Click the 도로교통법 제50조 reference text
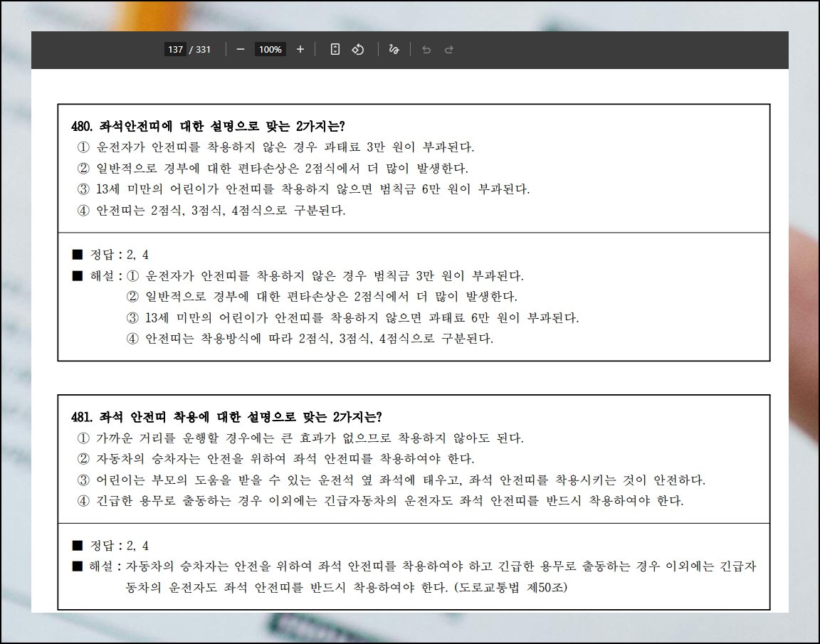This screenshot has width=820, height=644. click(510, 587)
